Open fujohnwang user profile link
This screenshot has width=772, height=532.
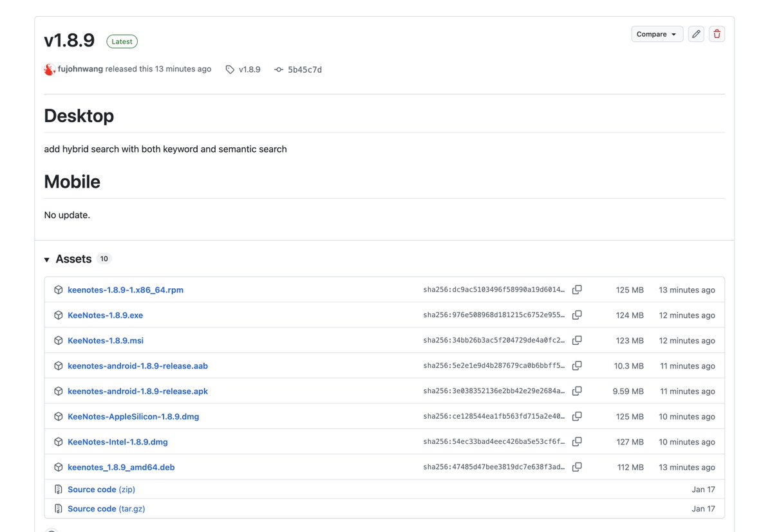coord(80,69)
